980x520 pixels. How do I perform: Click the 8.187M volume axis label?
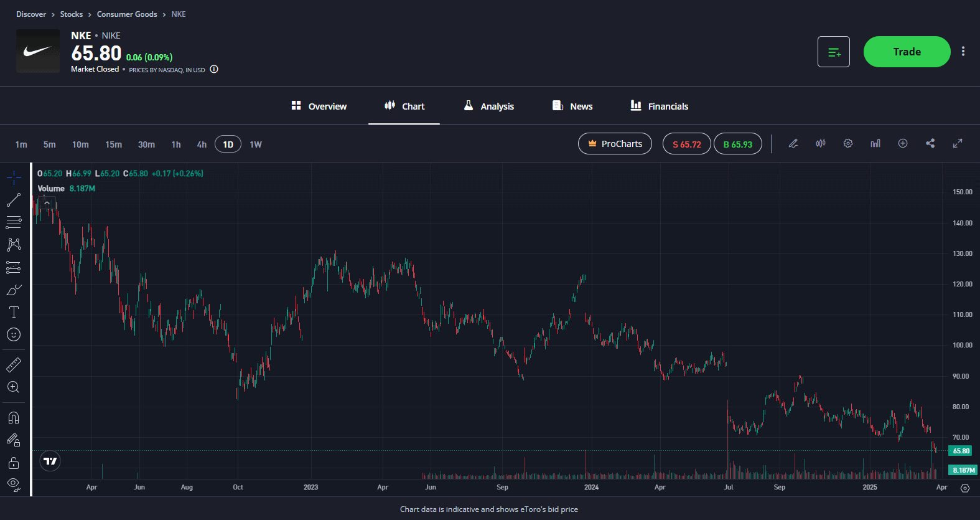[x=963, y=470]
